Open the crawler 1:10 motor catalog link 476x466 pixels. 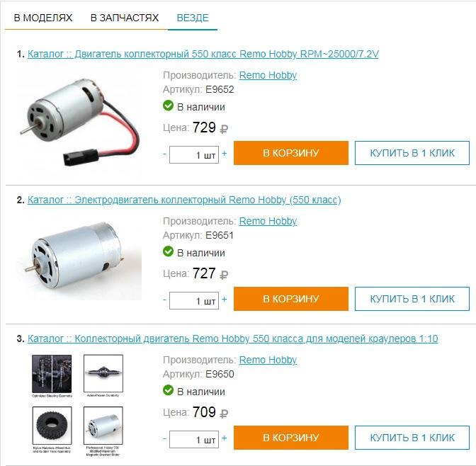click(232, 339)
